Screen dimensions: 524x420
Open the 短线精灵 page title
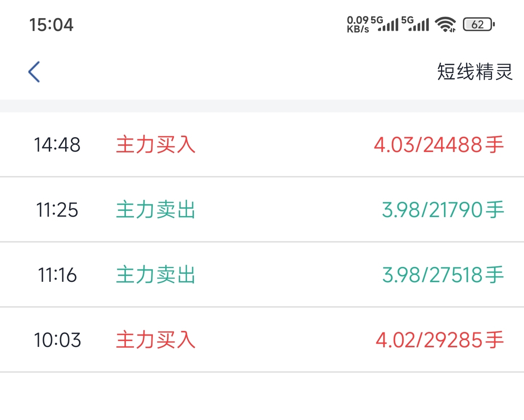475,72
